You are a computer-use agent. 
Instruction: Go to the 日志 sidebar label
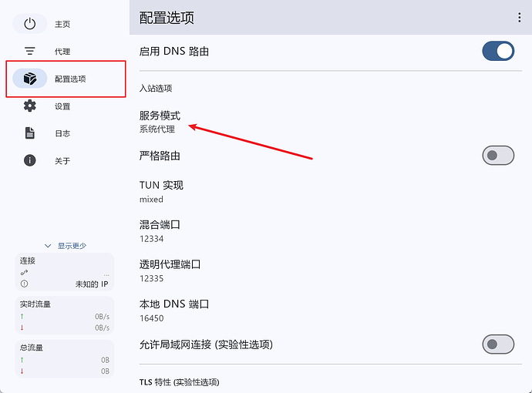click(x=62, y=133)
